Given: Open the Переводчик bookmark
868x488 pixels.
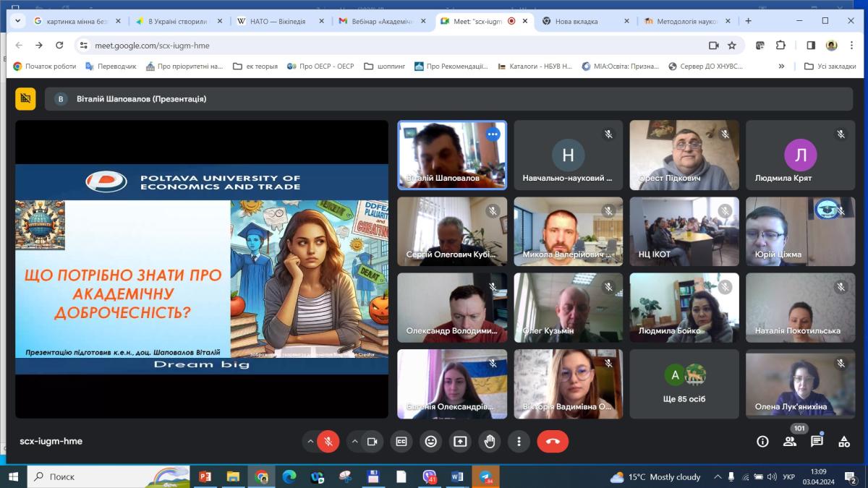Looking at the screenshot, I should (x=111, y=67).
